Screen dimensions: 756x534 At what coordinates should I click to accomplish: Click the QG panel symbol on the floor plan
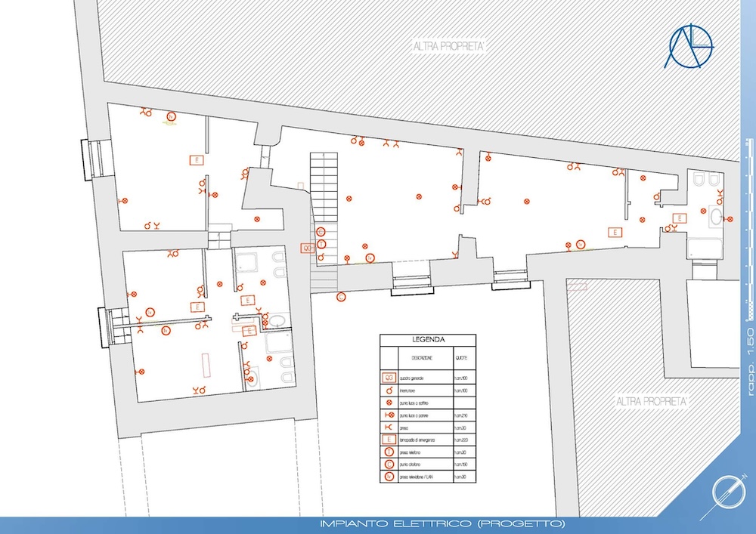coord(307,247)
